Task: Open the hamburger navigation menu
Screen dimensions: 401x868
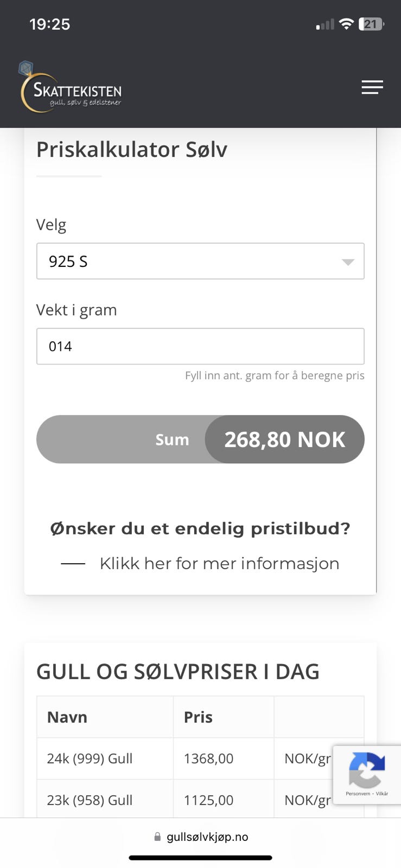Action: click(x=372, y=87)
